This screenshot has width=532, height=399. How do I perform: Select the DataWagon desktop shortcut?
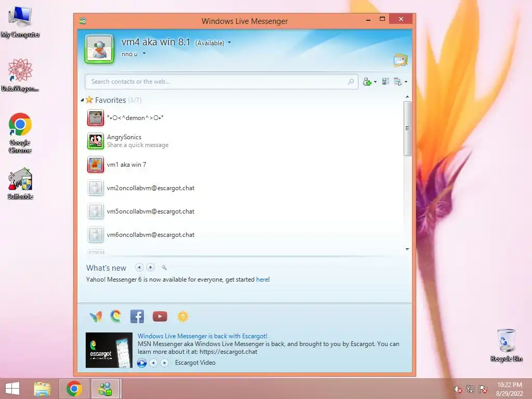pos(20,75)
